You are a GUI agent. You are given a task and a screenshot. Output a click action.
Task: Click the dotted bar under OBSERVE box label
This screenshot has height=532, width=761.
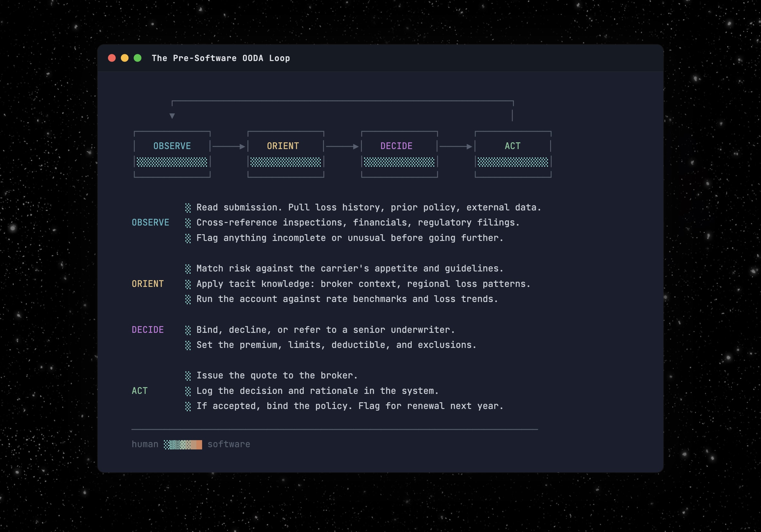(172, 162)
